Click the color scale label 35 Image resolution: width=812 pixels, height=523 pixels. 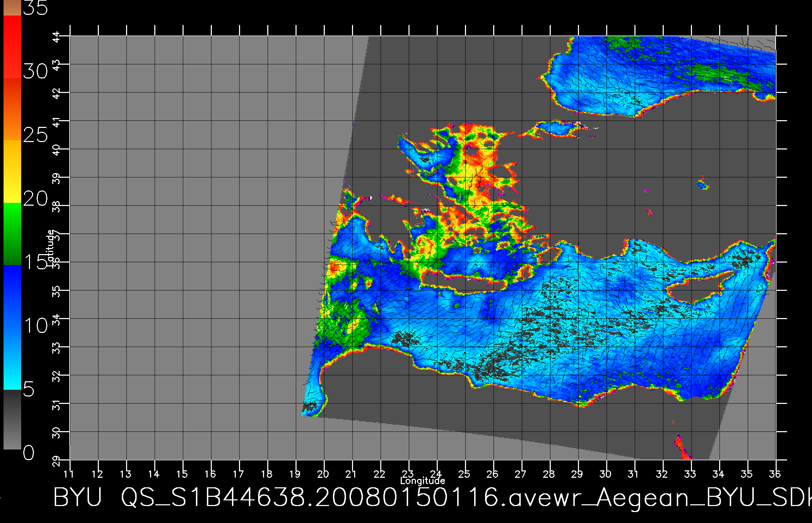(x=35, y=8)
